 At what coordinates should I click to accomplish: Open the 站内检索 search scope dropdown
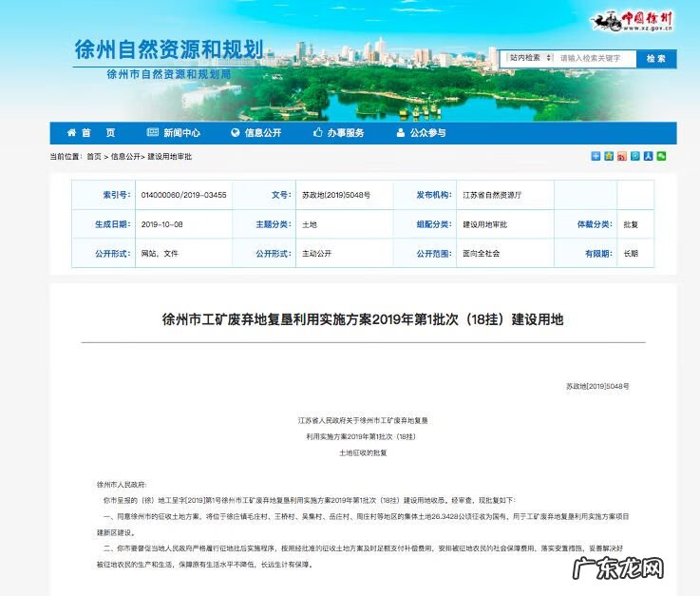tap(530, 58)
